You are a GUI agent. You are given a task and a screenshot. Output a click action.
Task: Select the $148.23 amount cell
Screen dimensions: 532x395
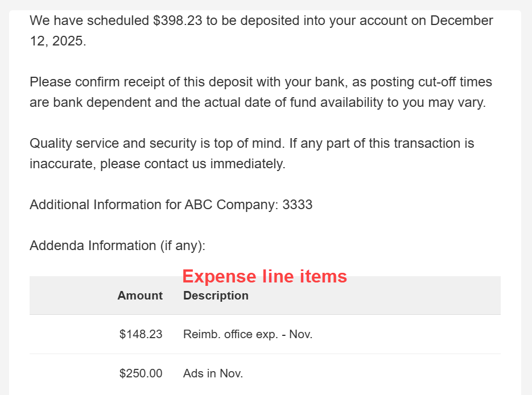click(x=141, y=334)
